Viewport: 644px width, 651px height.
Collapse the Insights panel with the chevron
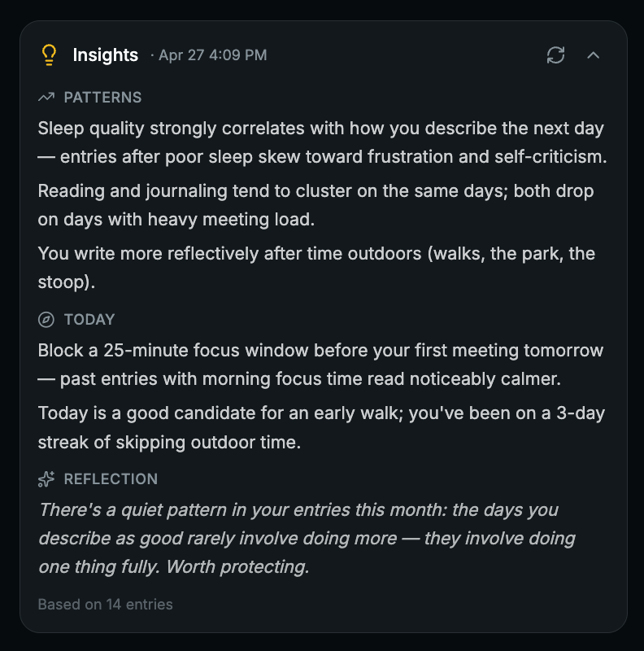click(x=594, y=55)
